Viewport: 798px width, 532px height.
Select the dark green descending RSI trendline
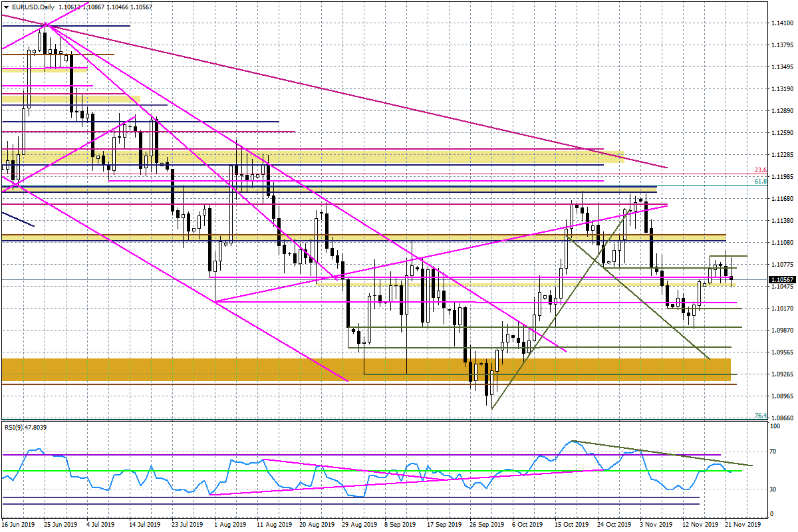665,452
